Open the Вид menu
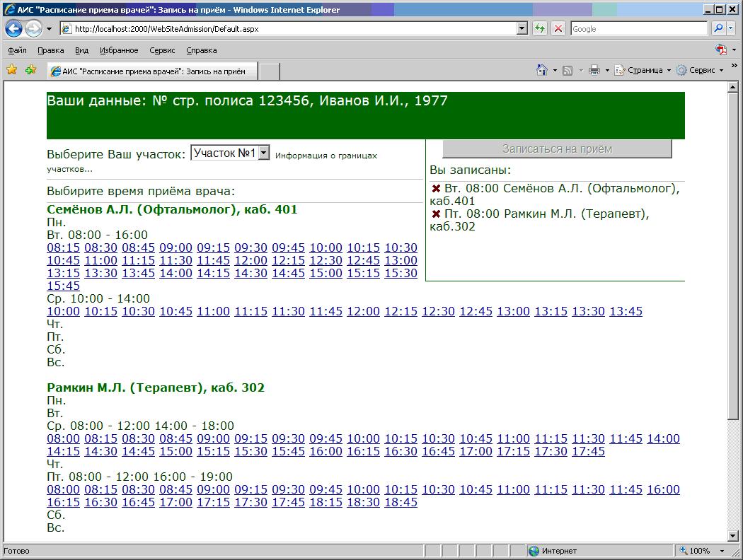The width and height of the screenshot is (743, 560). [x=81, y=50]
